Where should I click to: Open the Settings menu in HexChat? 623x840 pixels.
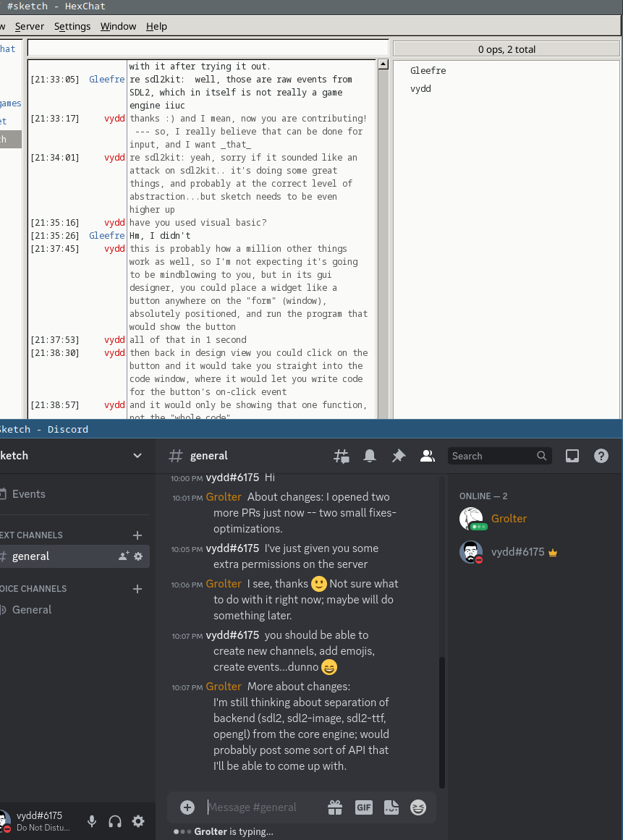72,26
